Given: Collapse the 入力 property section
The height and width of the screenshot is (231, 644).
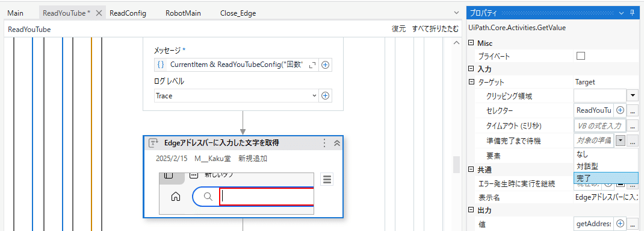Looking at the screenshot, I should pyautogui.click(x=471, y=68).
